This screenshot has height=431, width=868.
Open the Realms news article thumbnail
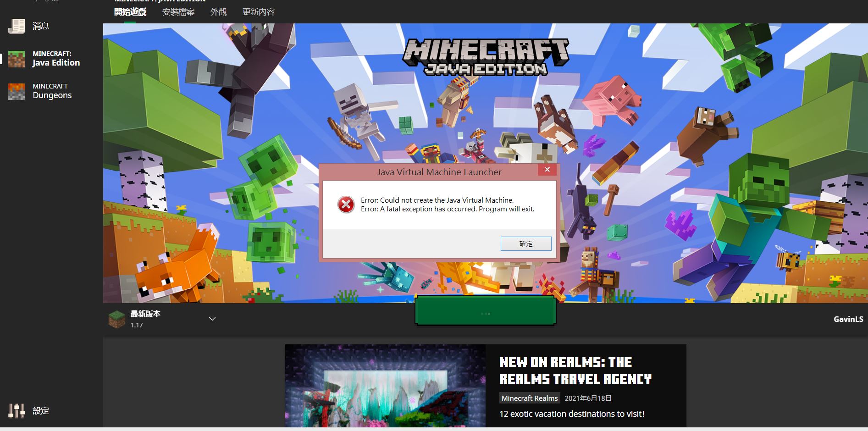pos(385,386)
